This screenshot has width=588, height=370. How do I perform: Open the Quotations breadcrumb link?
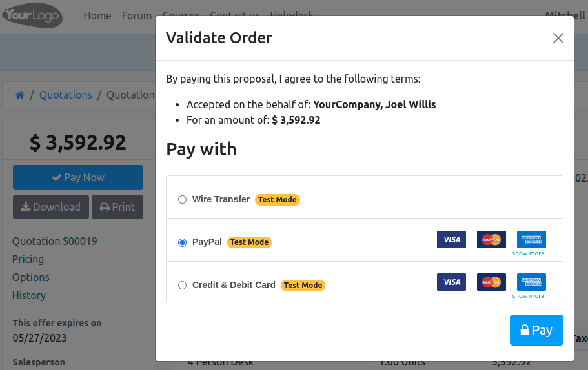tap(66, 95)
